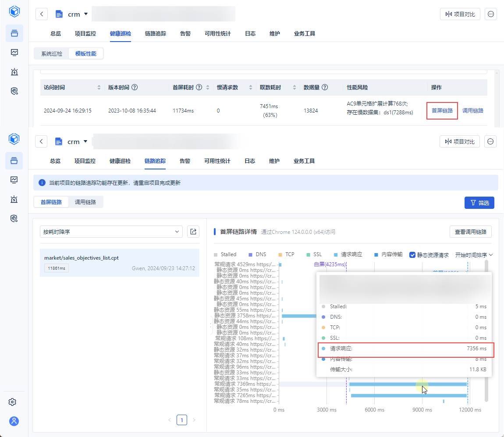Click the info icon in the update notice
This screenshot has height=437, width=504.
42,183
